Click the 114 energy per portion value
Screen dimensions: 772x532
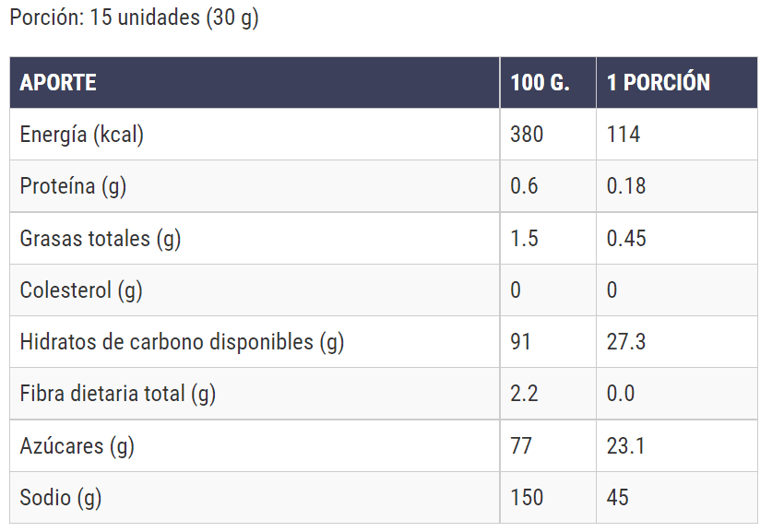point(624,135)
